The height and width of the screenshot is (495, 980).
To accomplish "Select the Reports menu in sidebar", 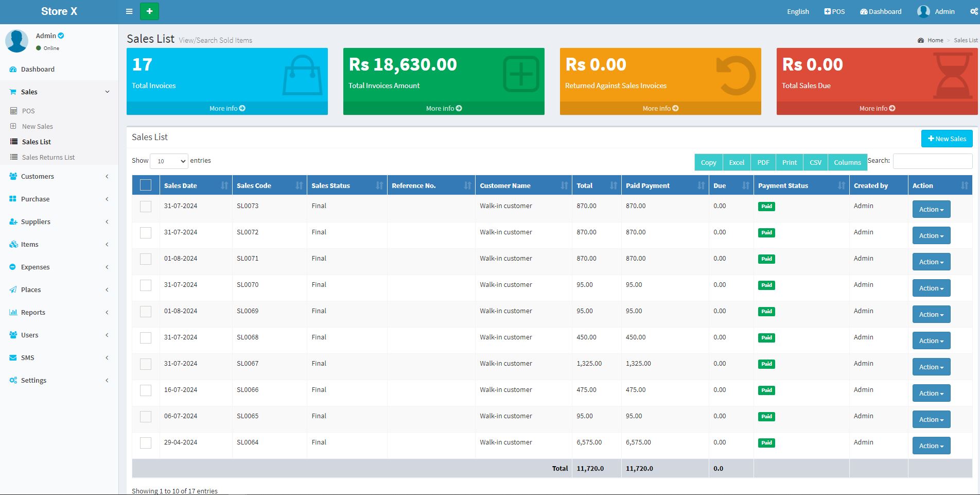I will [x=33, y=312].
